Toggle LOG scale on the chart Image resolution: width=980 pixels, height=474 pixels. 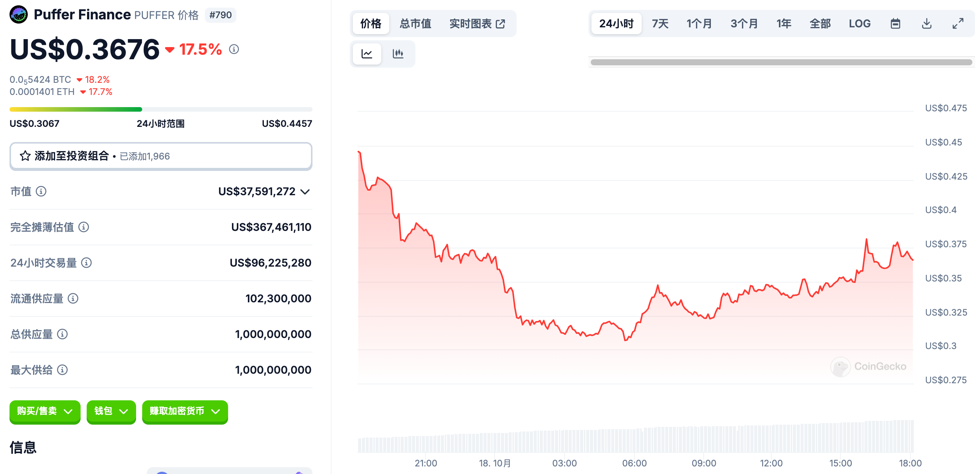tap(859, 24)
